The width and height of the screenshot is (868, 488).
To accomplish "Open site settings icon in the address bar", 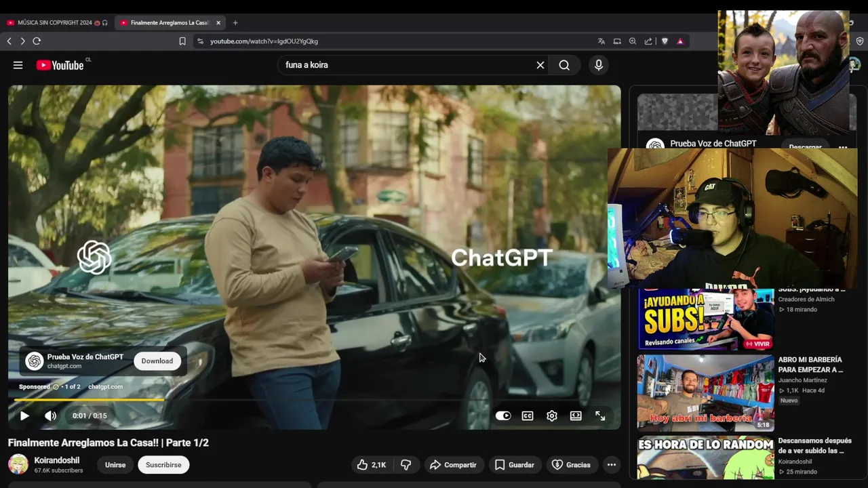I will pyautogui.click(x=200, y=41).
